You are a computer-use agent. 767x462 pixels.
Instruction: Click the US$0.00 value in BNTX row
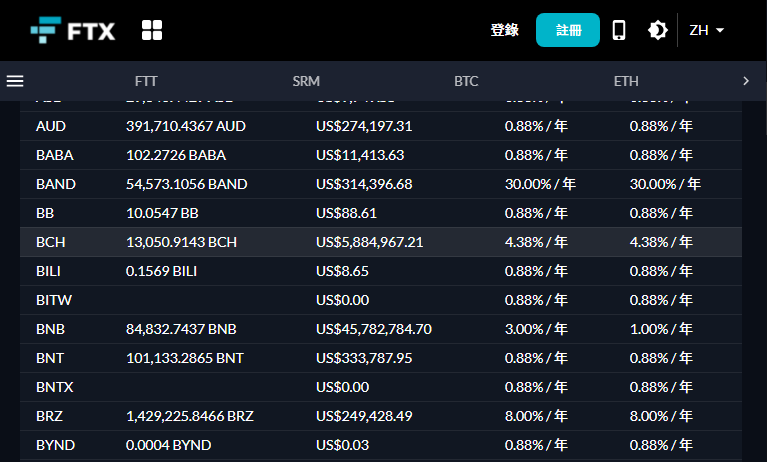(342, 387)
